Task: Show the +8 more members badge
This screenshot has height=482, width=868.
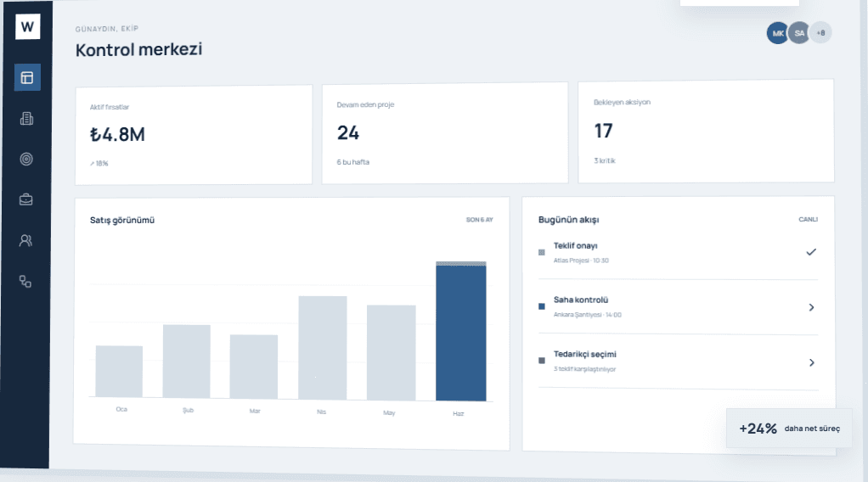Action: point(820,32)
